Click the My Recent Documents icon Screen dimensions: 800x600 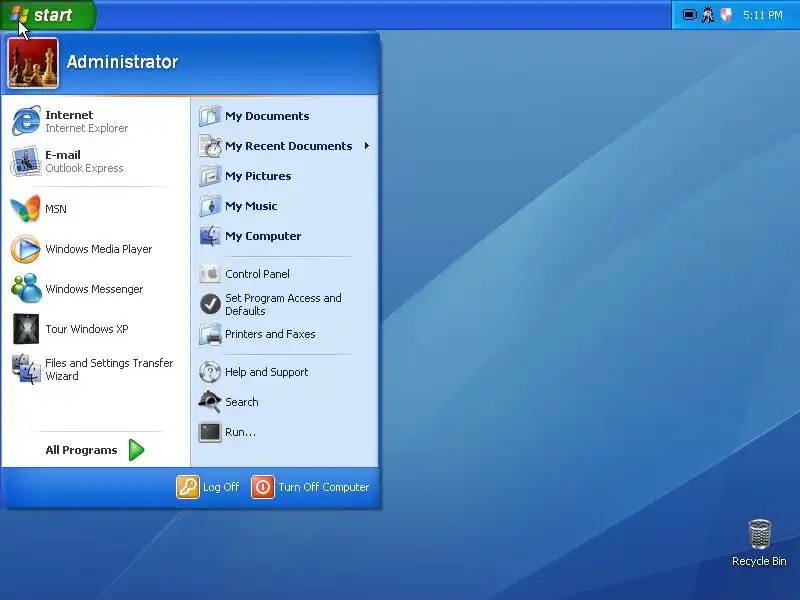coord(210,146)
